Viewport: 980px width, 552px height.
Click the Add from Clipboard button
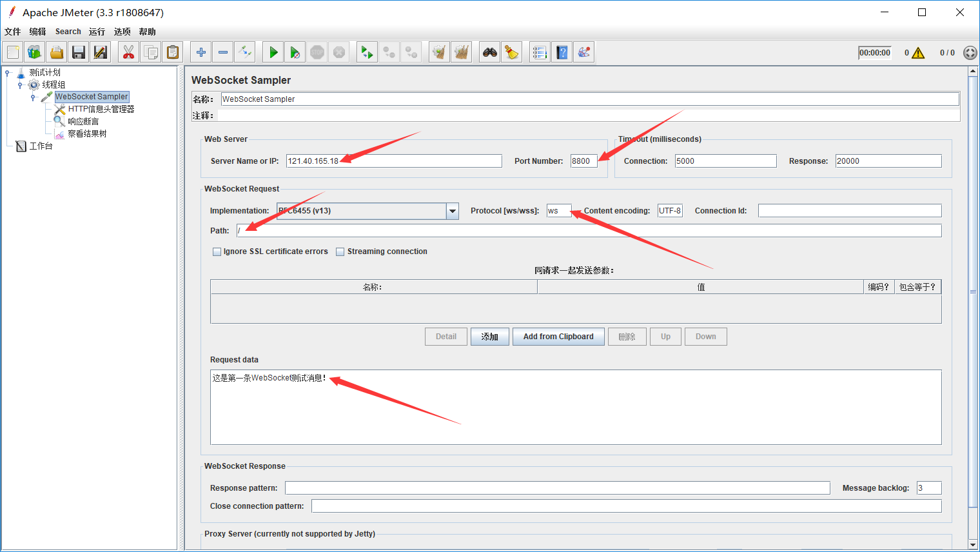(x=558, y=337)
